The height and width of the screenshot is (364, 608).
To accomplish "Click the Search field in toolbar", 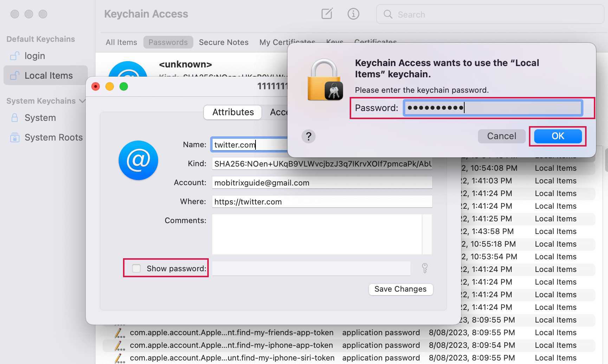I will point(490,14).
